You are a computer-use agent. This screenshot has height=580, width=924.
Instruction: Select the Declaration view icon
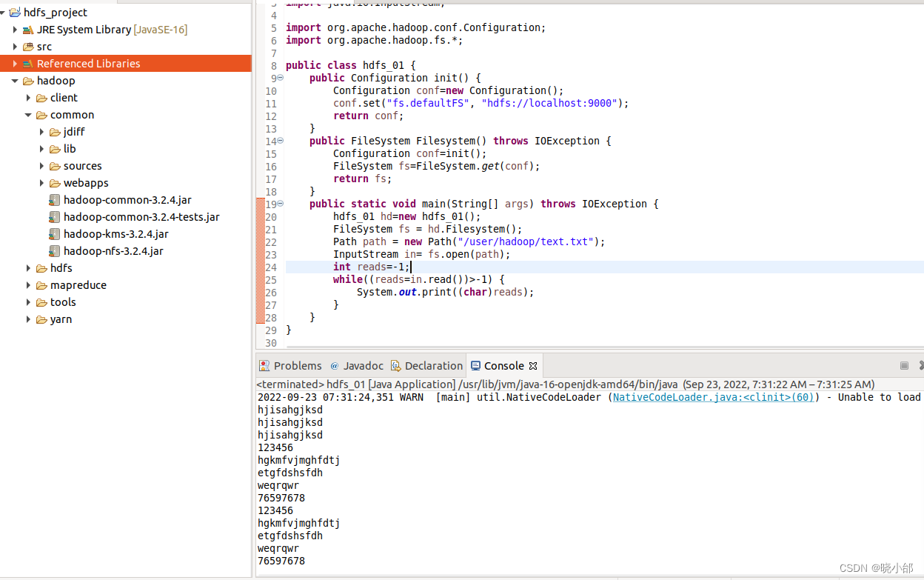(x=397, y=365)
